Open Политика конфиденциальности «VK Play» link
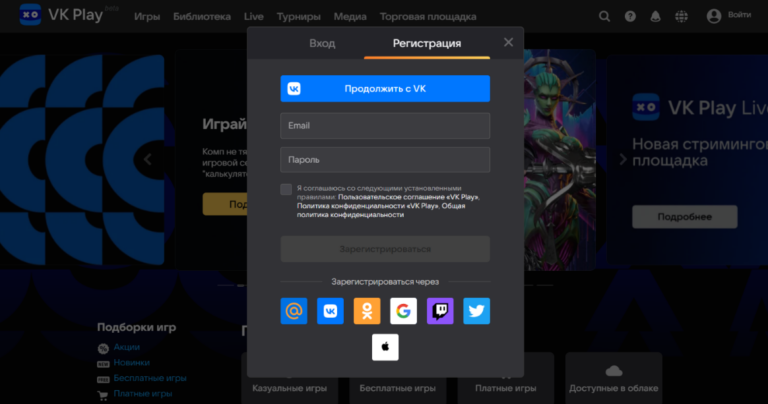The image size is (768, 404). pyautogui.click(x=350, y=206)
